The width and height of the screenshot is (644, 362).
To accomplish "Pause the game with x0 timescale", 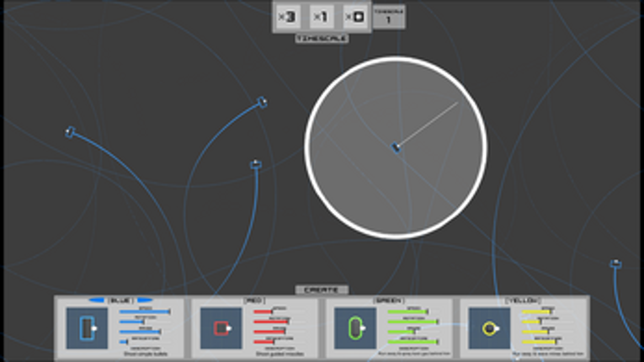I will [354, 17].
